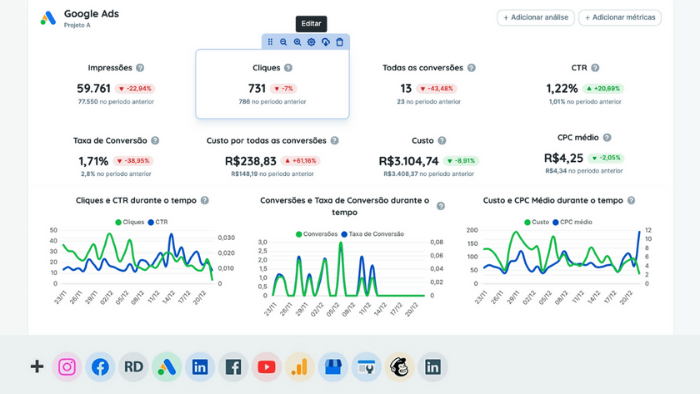700x394 pixels.
Task: Open the Instagram integration icon
Action: [67, 367]
